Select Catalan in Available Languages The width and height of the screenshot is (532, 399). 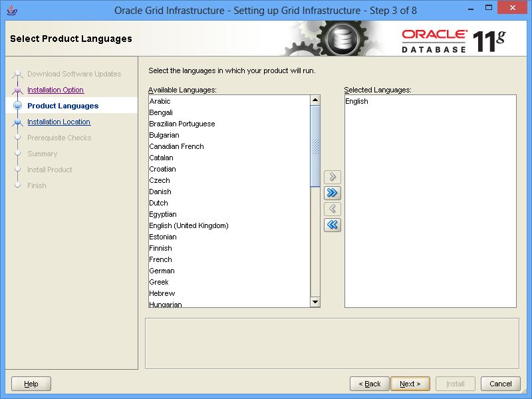click(x=229, y=158)
